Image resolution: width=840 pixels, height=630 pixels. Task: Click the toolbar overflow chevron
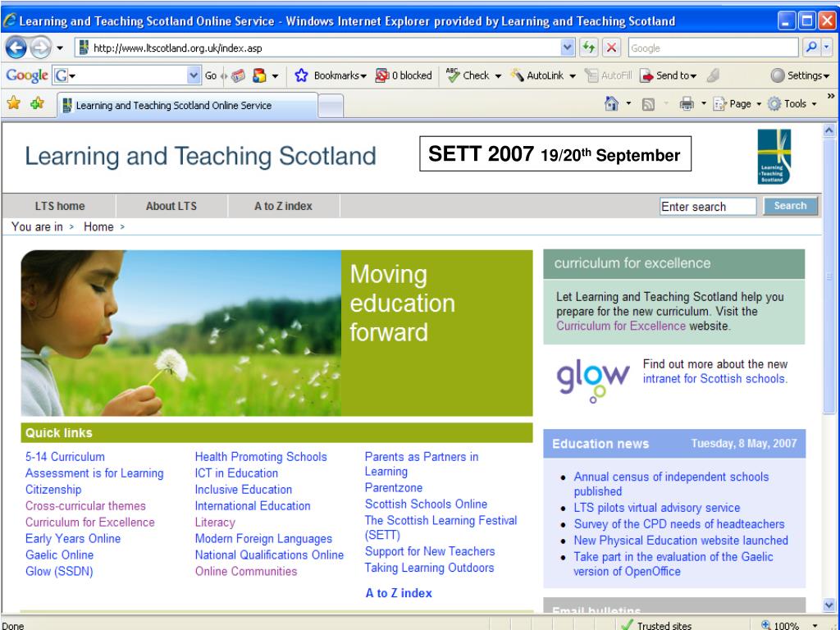click(x=831, y=96)
